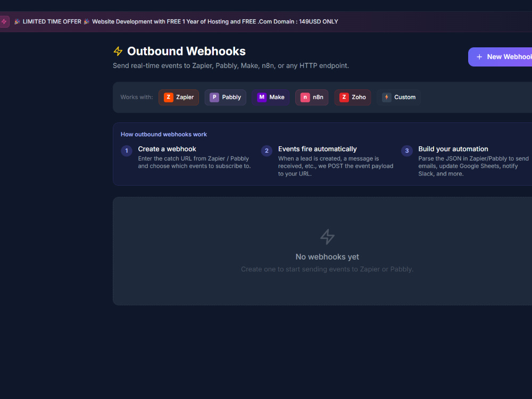Select the n8n integration chip

pos(312,97)
